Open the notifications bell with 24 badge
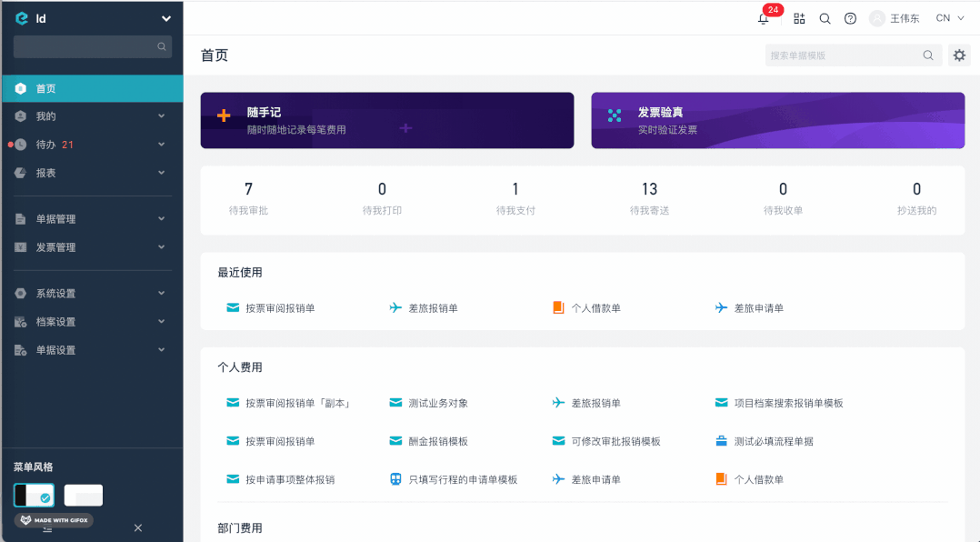This screenshot has height=542, width=980. tap(763, 19)
